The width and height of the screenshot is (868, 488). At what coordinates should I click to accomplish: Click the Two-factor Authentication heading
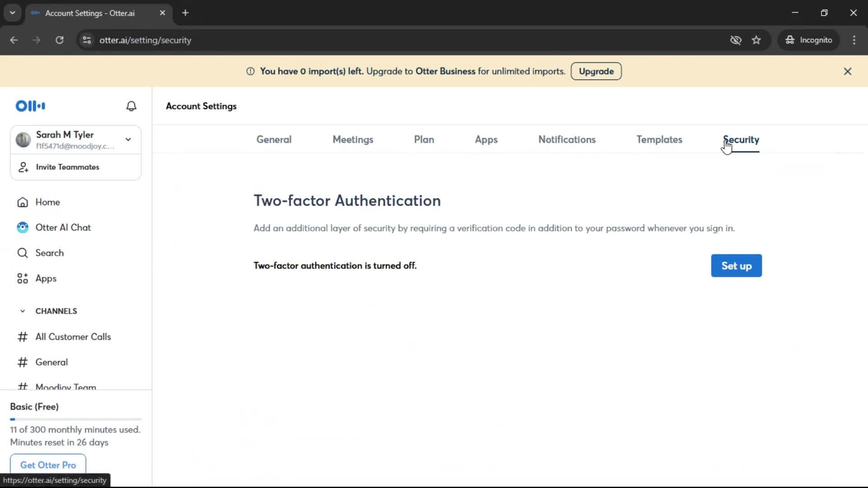coord(347,201)
